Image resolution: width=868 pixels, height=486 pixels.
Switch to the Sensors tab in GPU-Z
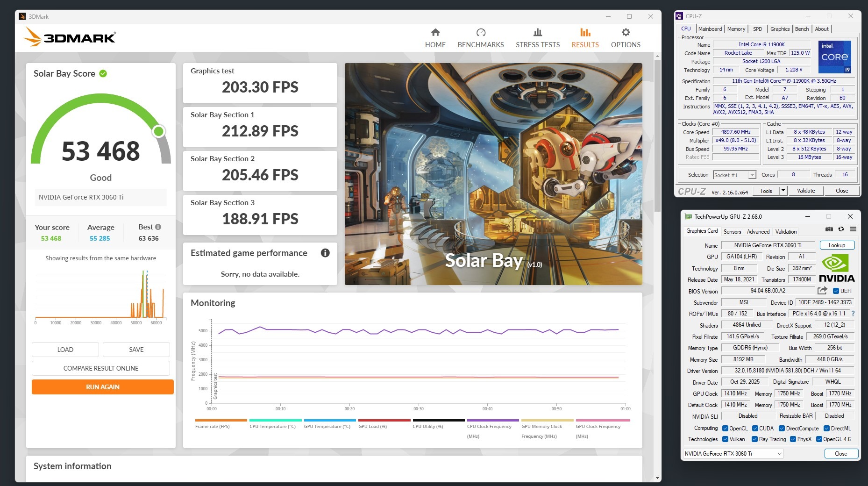[x=732, y=232]
